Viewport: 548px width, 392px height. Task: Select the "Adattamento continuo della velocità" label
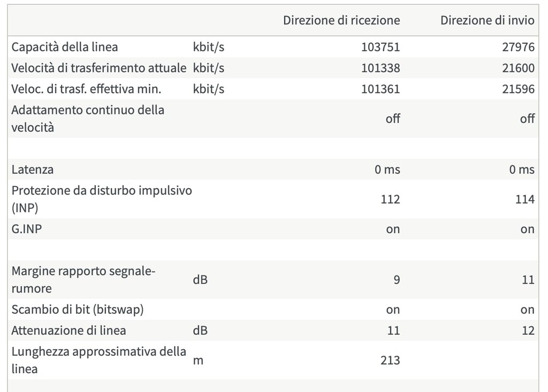88,119
